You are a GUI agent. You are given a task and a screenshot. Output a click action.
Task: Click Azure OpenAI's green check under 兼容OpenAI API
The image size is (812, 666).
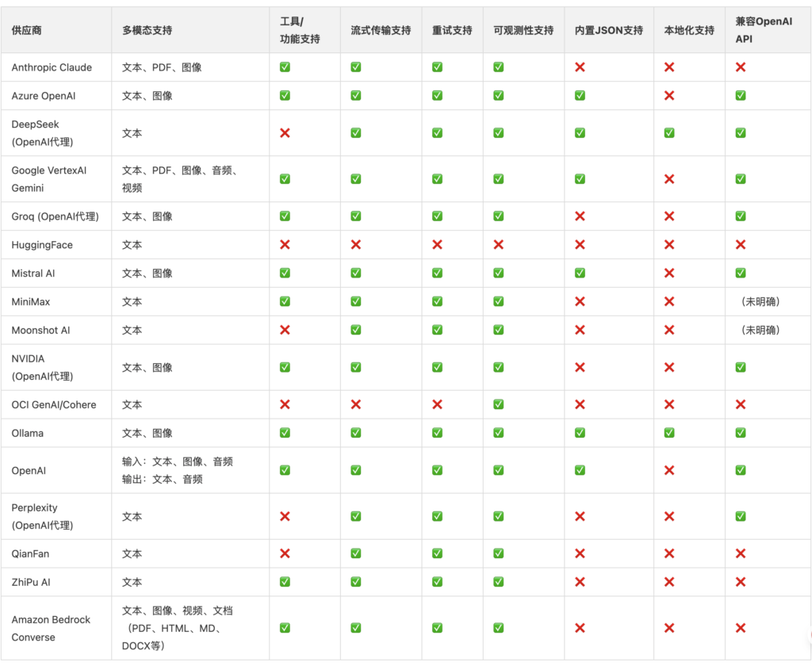(x=741, y=95)
